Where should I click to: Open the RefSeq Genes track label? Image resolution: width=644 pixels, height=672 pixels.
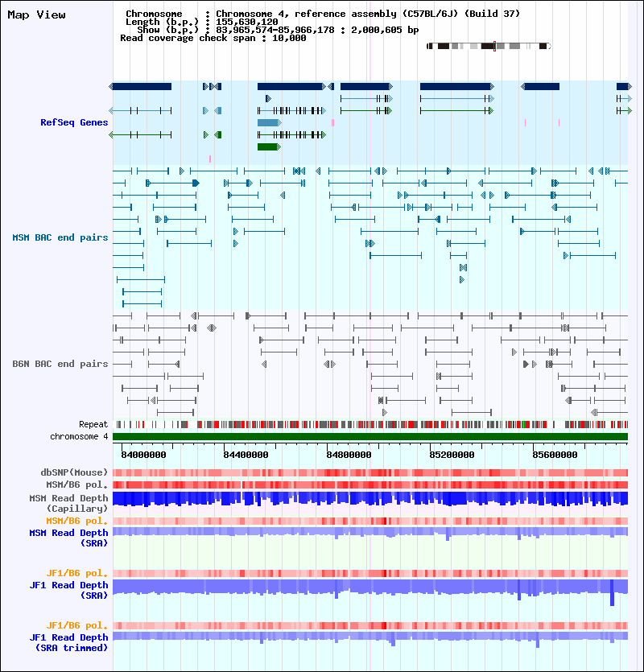(74, 122)
